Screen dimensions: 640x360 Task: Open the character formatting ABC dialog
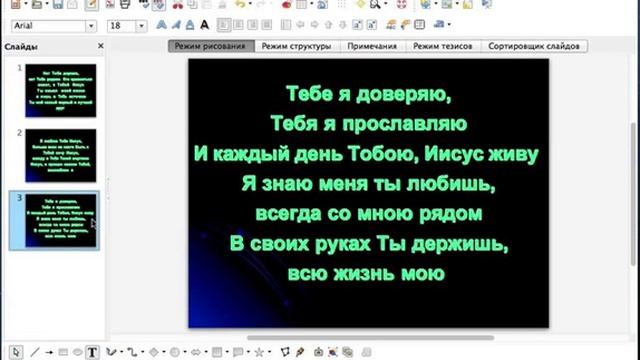click(x=391, y=25)
